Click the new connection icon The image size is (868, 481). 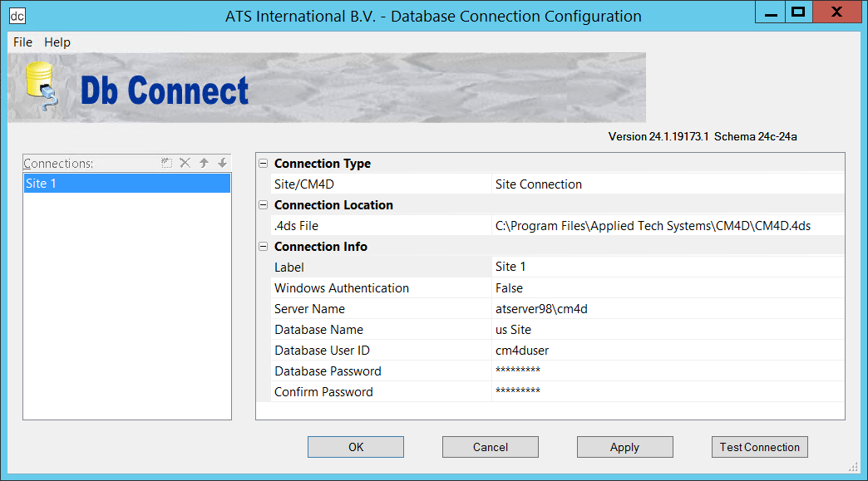click(x=167, y=164)
